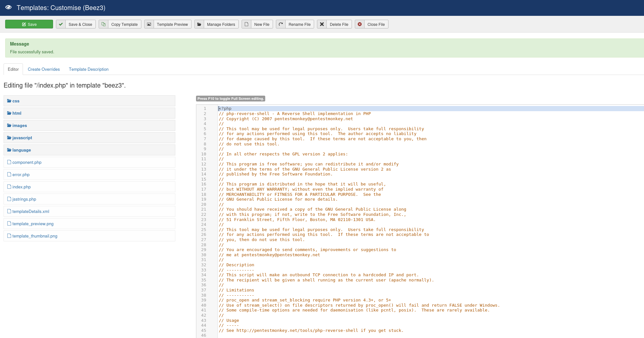Click the green Save button
This screenshot has width=644, height=338.
point(29,24)
